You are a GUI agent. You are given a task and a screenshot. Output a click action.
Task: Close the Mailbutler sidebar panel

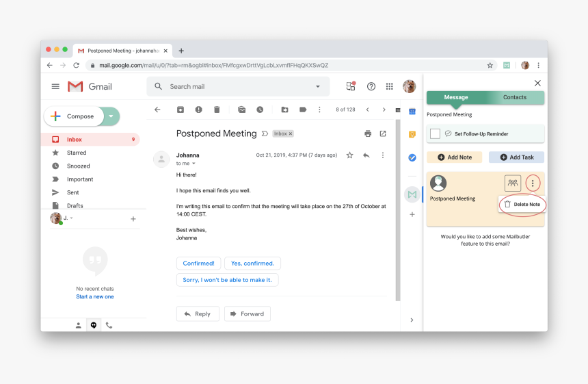point(537,83)
